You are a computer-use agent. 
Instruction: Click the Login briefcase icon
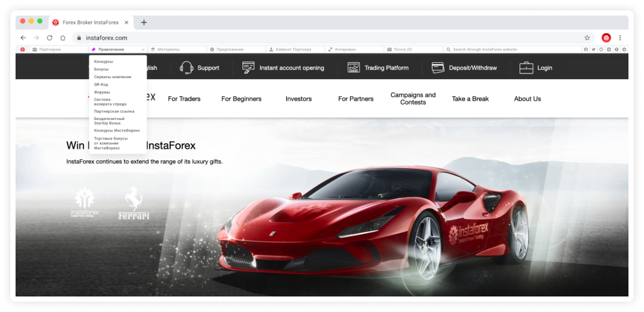[526, 68]
